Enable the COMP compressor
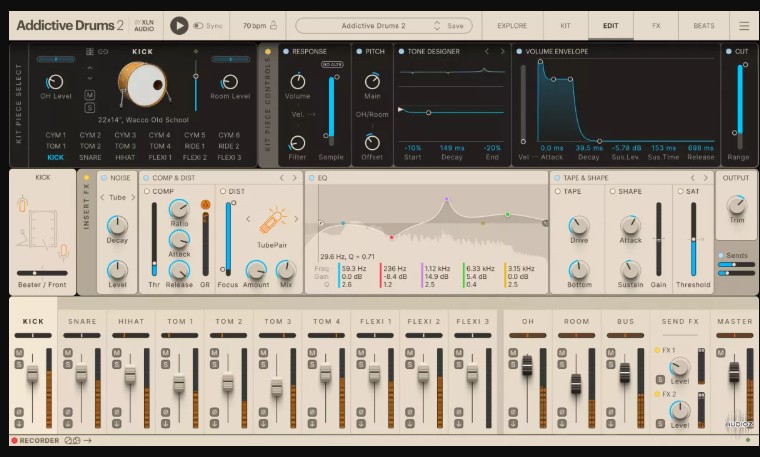This screenshot has height=457, width=760. click(x=146, y=191)
